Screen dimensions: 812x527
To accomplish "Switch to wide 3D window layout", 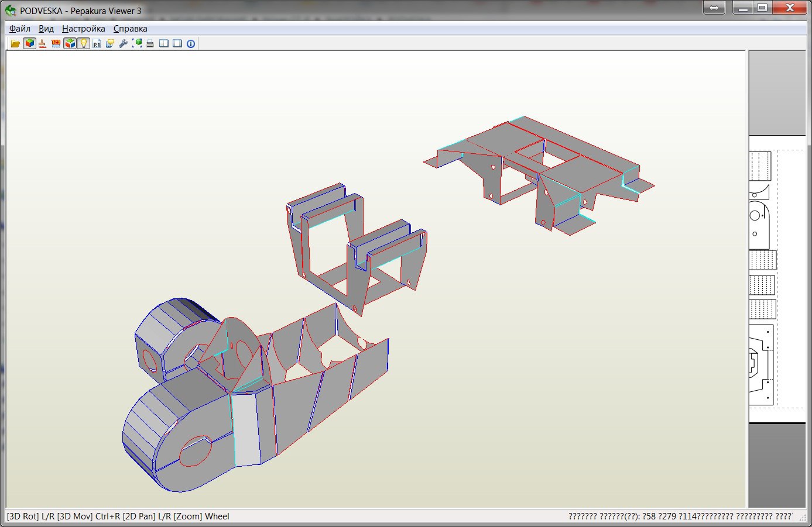I will 177,43.
